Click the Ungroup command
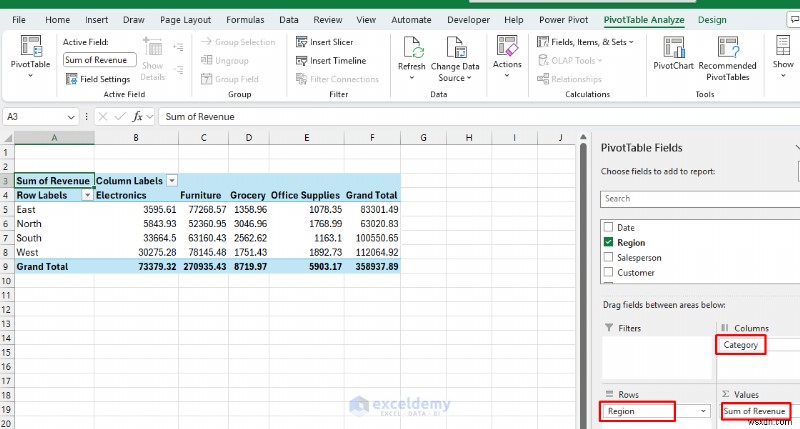The width and height of the screenshot is (800, 429). click(x=225, y=60)
